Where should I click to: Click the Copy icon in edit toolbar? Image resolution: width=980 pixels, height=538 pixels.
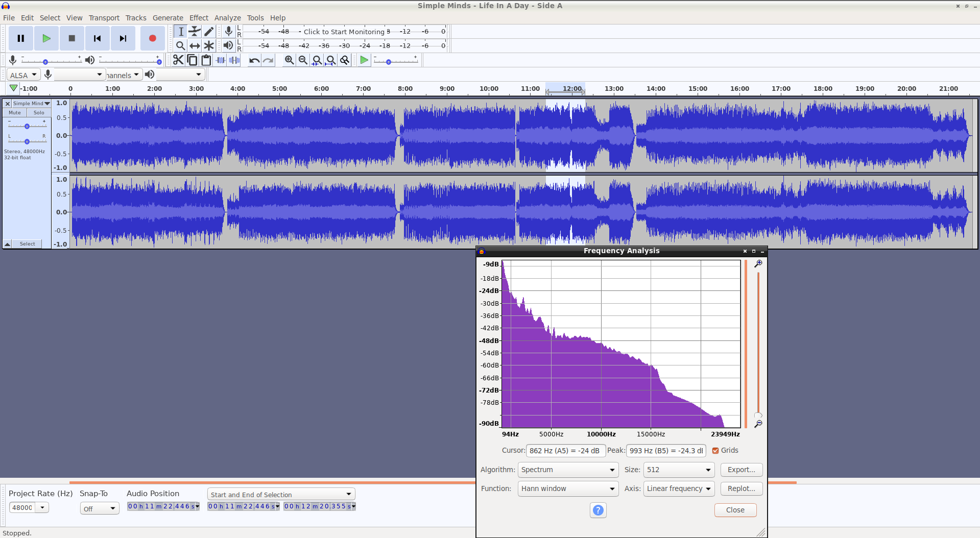(x=192, y=60)
